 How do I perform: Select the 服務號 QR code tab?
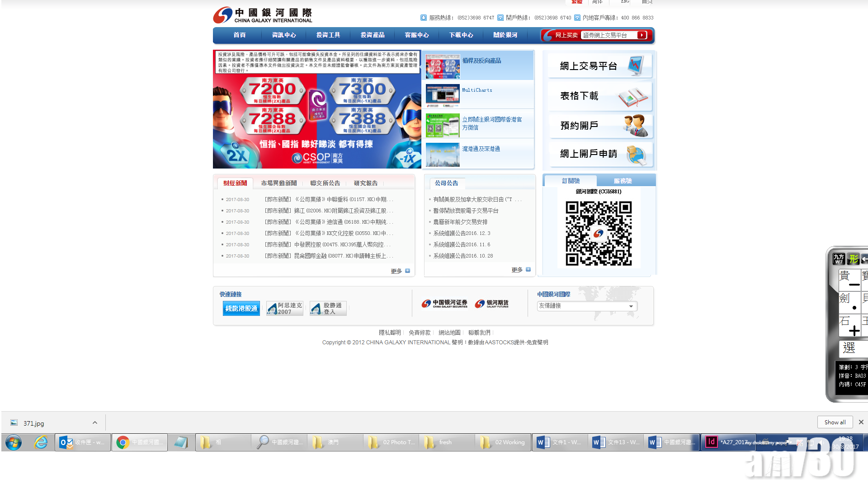coord(623,181)
